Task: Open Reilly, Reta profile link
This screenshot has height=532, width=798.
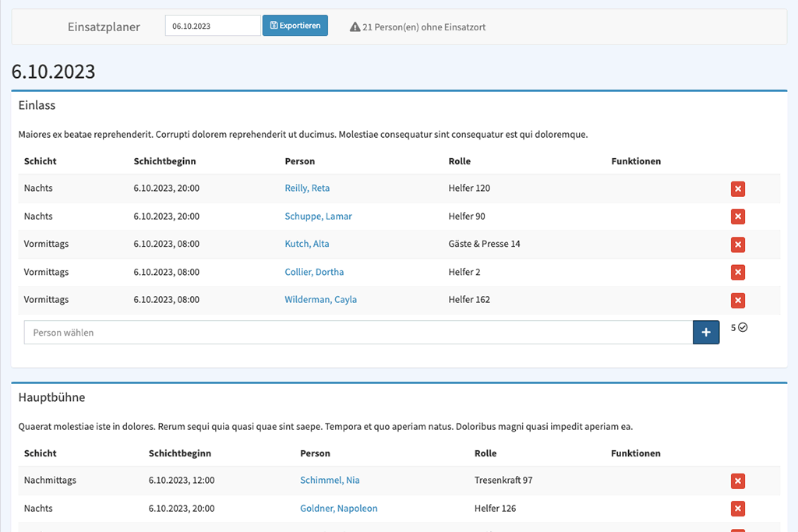Action: coord(307,188)
